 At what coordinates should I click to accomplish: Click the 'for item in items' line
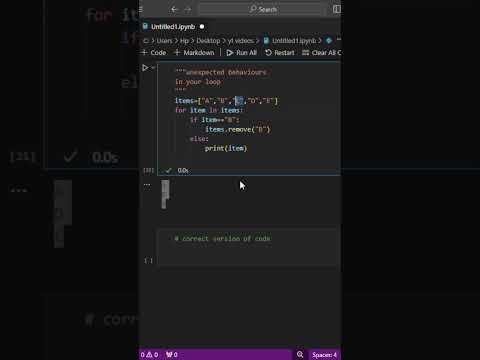pyautogui.click(x=209, y=110)
